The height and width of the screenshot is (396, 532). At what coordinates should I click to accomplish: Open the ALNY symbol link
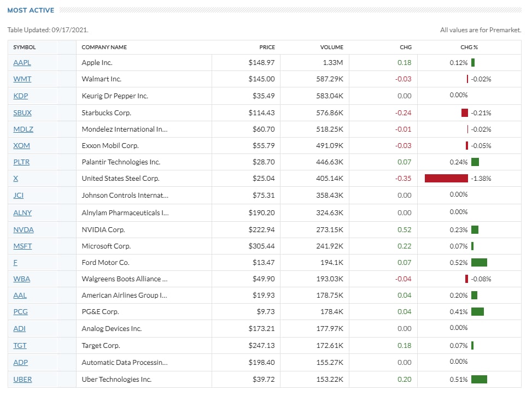point(22,213)
